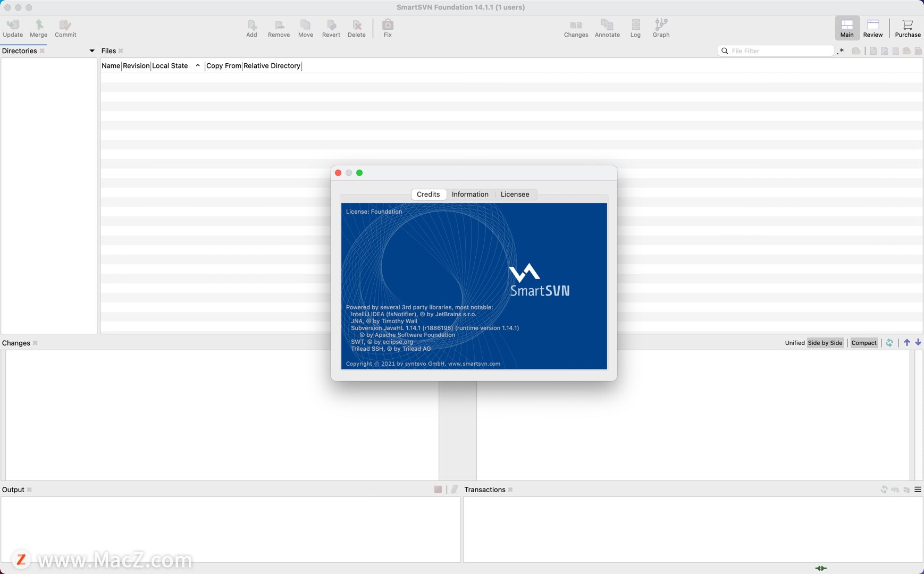This screenshot has height=574, width=924.
Task: Open the revision Graph icon
Action: [661, 28]
